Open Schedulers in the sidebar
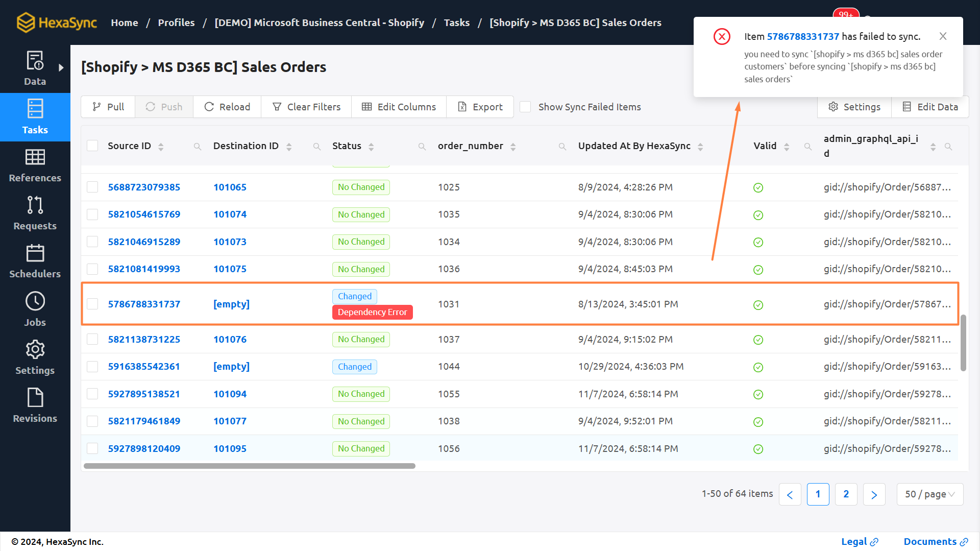 pyautogui.click(x=35, y=261)
